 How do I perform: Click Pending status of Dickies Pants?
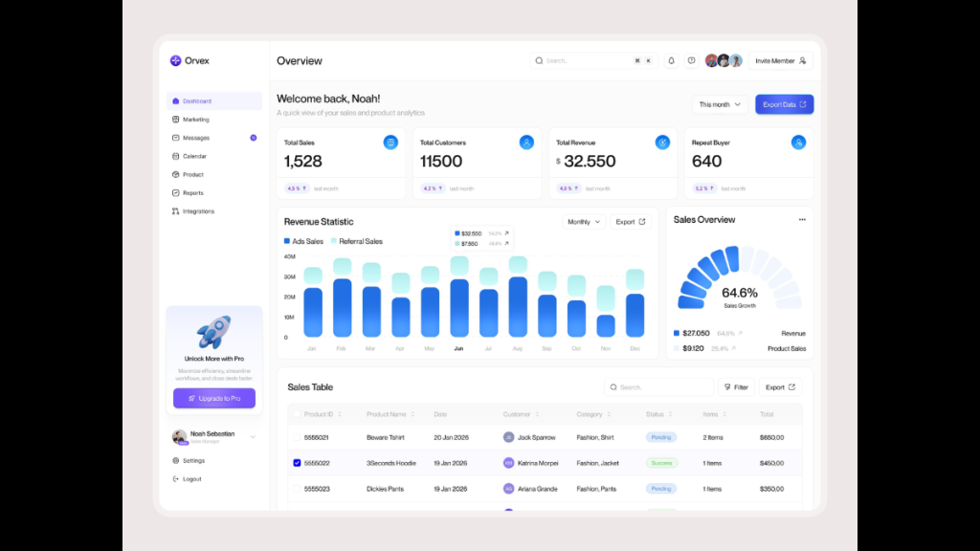[x=661, y=489]
